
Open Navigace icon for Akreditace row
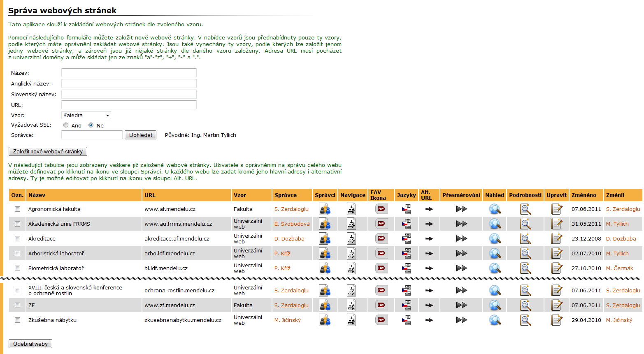tap(351, 239)
